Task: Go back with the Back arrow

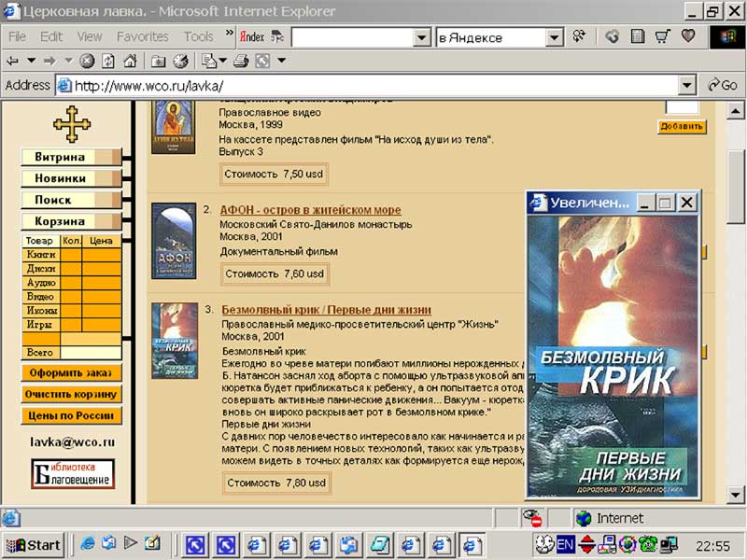Action: (13, 61)
